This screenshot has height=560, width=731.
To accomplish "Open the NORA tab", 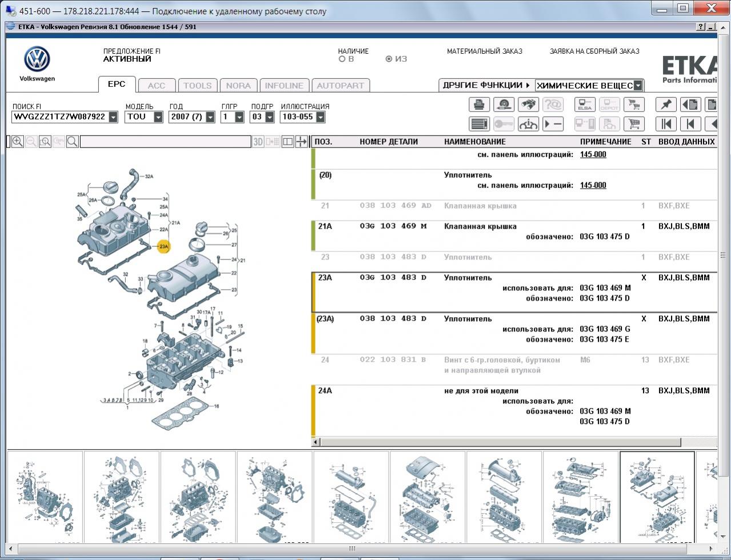I will click(x=238, y=86).
